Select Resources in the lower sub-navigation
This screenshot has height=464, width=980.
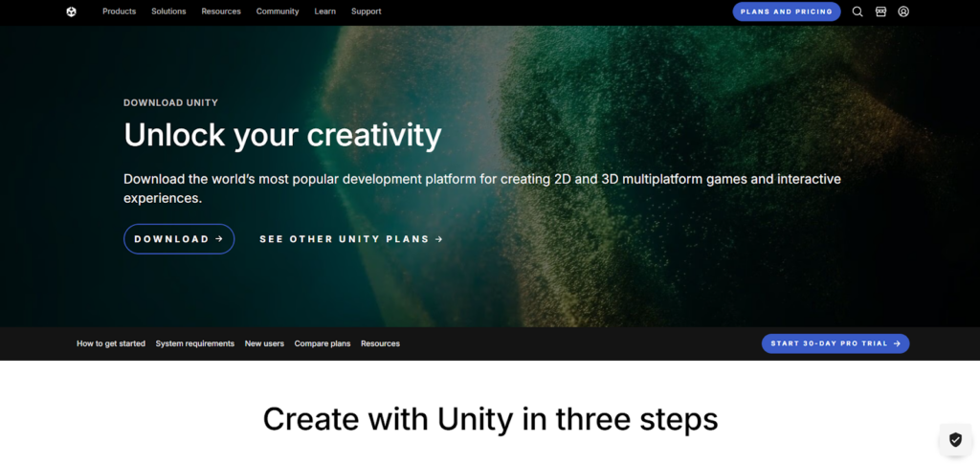(x=380, y=343)
